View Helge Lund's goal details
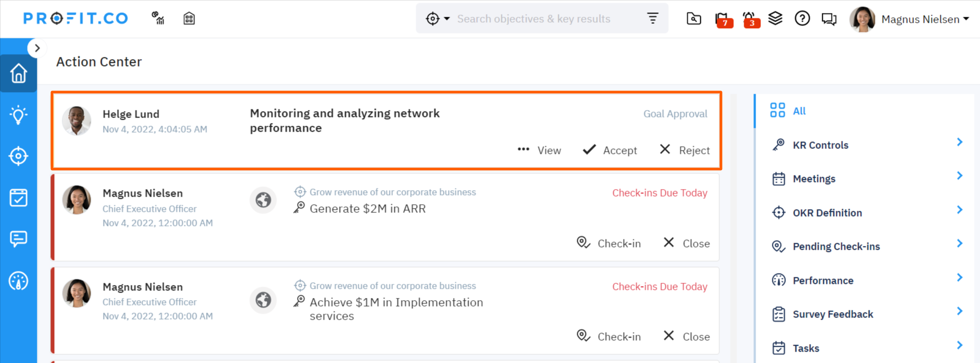Image resolution: width=980 pixels, height=363 pixels. point(539,150)
